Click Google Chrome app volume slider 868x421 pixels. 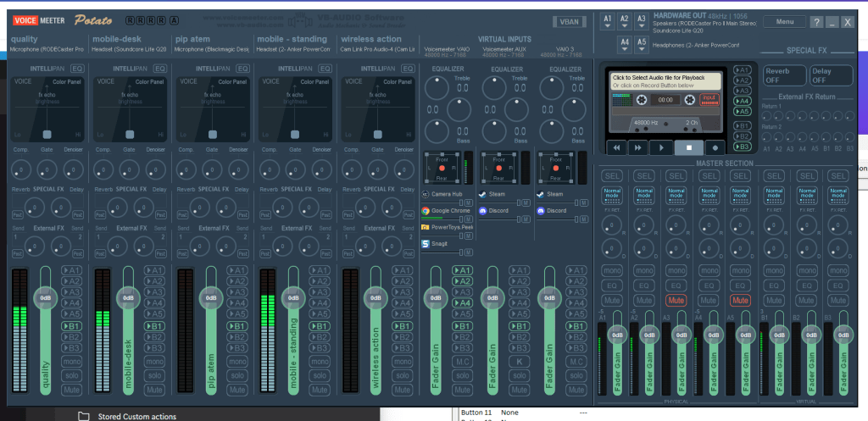pos(441,219)
